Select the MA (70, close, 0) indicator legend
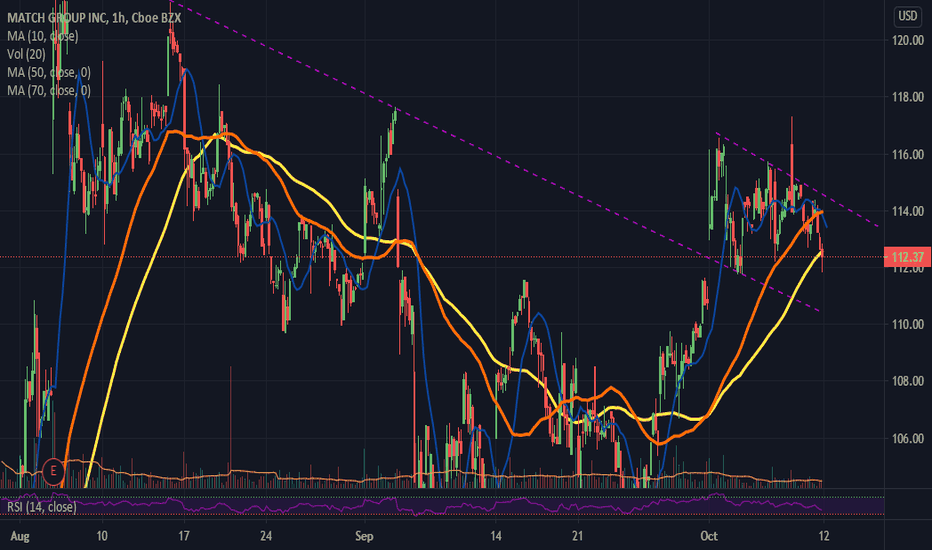 tap(49, 90)
